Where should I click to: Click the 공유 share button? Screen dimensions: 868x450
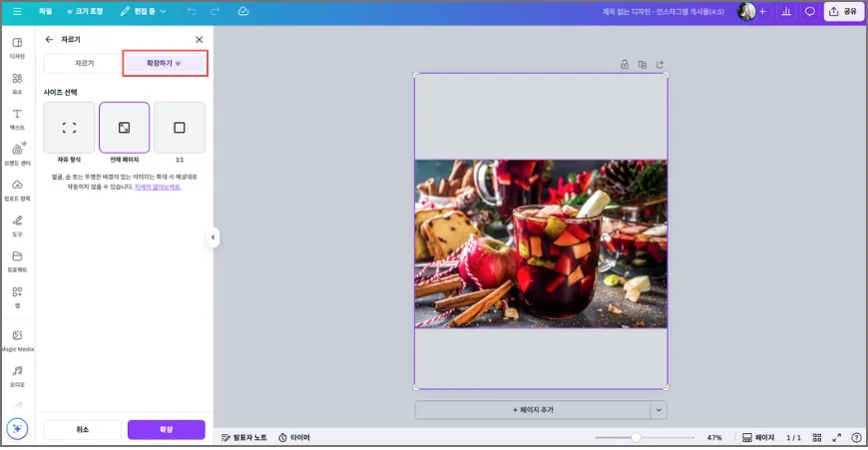(x=843, y=11)
